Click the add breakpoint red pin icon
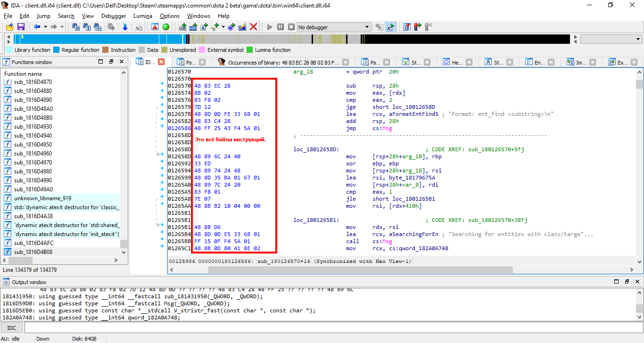 pyautogui.click(x=417, y=27)
